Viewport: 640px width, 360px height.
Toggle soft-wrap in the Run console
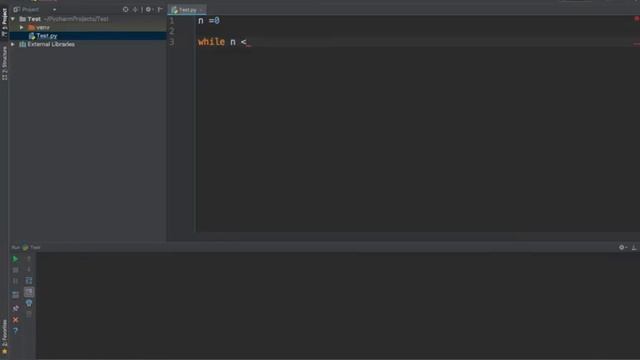(29, 281)
